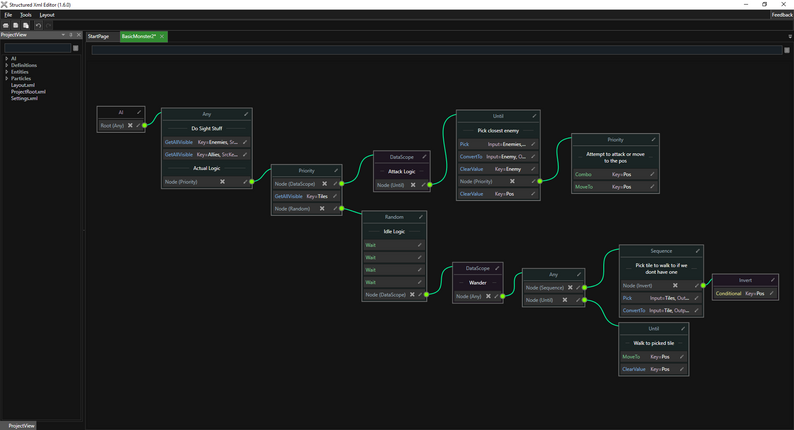Expand the Definitions folder
Image resolution: width=794 pixels, height=430 pixels.
coord(7,65)
